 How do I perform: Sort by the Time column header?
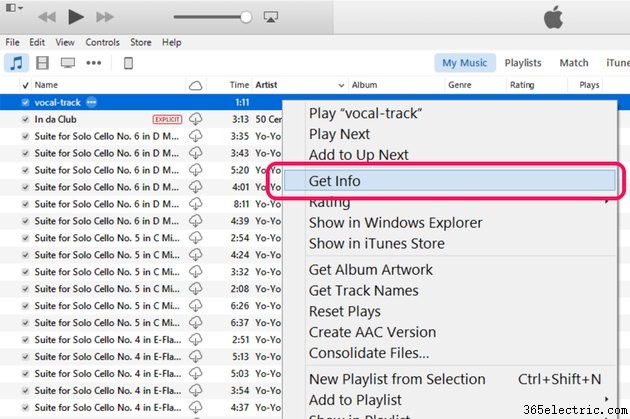point(239,85)
